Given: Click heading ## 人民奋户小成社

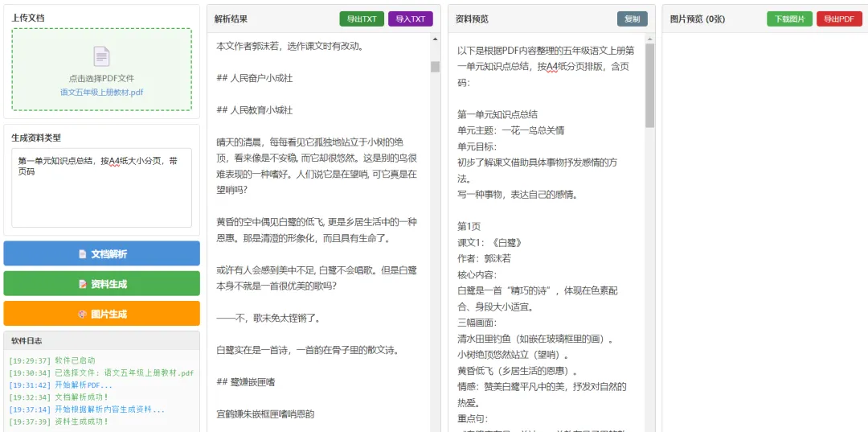Looking at the screenshot, I should pyautogui.click(x=255, y=78).
